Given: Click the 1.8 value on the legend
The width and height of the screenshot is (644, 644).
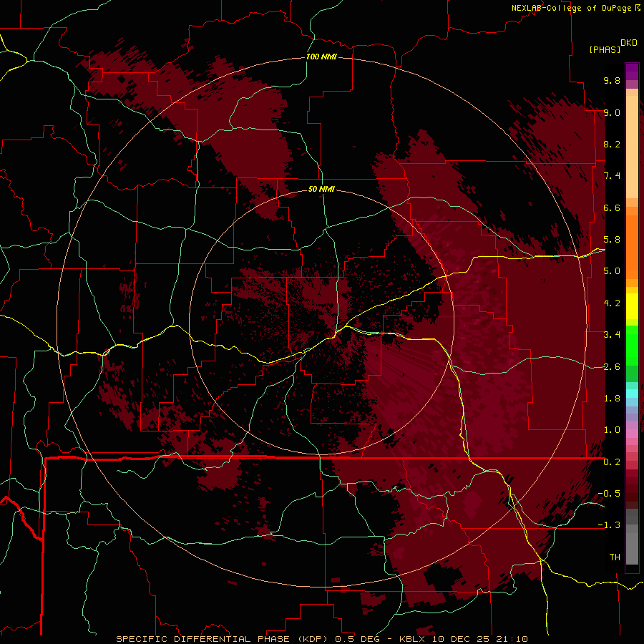Looking at the screenshot, I should tap(612, 399).
